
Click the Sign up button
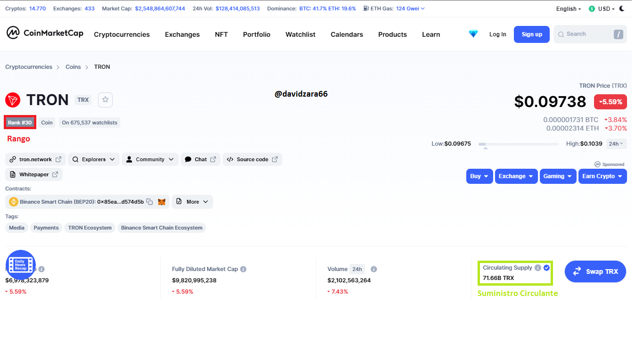point(532,34)
